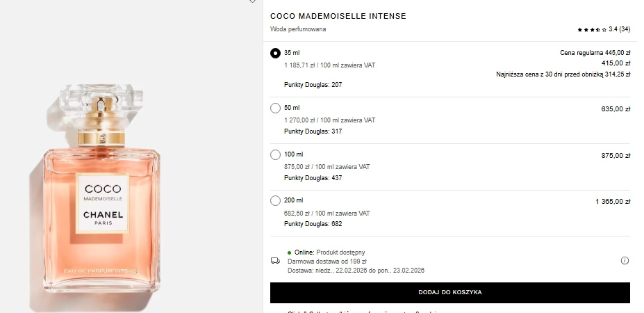Click the 635,00 zł price
The height and width of the screenshot is (313, 644).
tap(616, 109)
